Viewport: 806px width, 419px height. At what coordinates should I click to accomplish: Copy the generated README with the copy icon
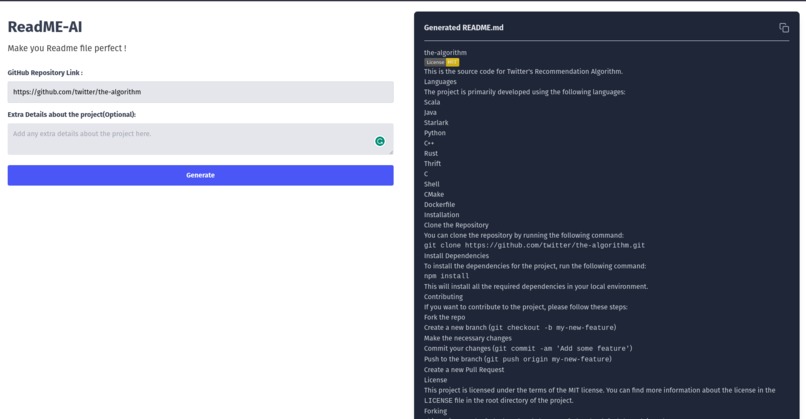pos(783,28)
